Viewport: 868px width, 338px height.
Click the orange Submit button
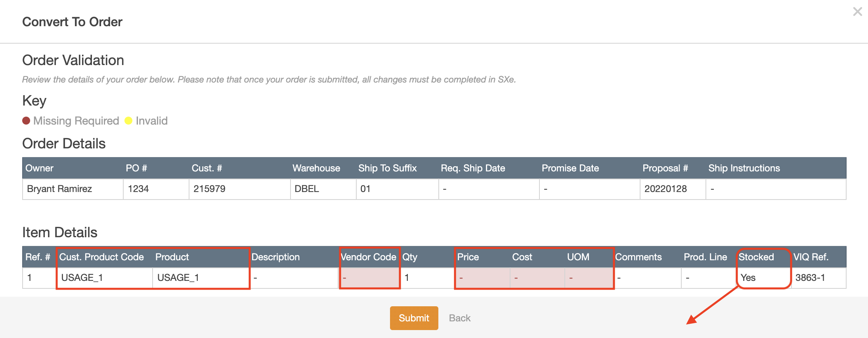click(414, 318)
